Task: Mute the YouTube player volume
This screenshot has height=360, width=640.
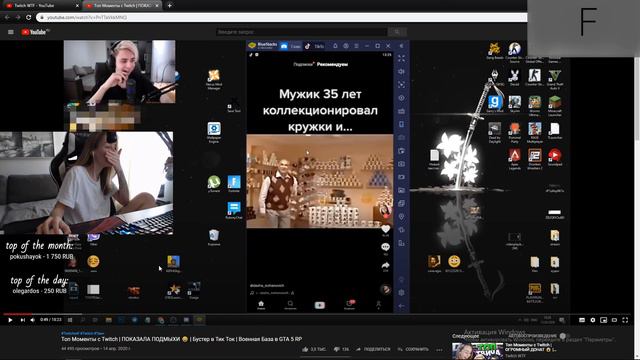Action: coord(33,320)
